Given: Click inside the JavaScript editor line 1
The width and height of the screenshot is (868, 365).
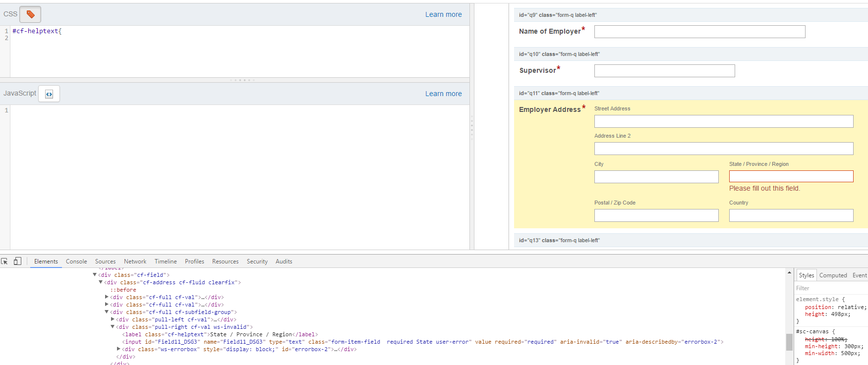Looking at the screenshot, I should pos(239,110).
